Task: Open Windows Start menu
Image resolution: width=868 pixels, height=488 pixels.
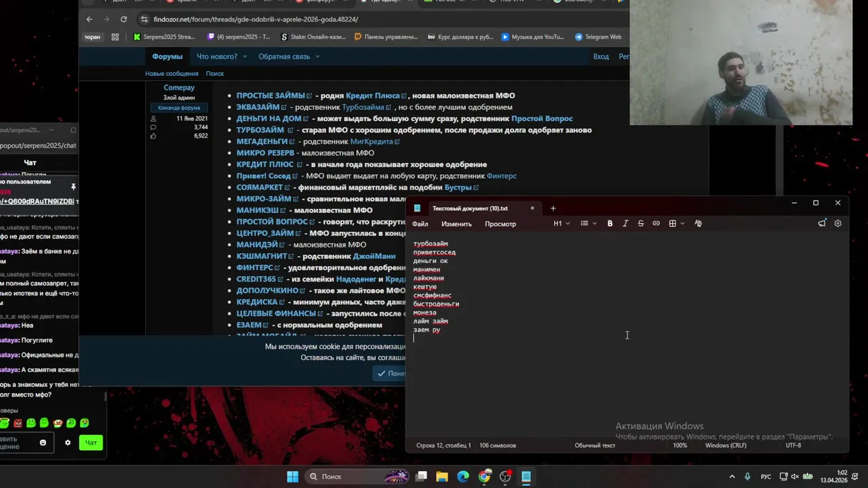Action: click(x=292, y=476)
